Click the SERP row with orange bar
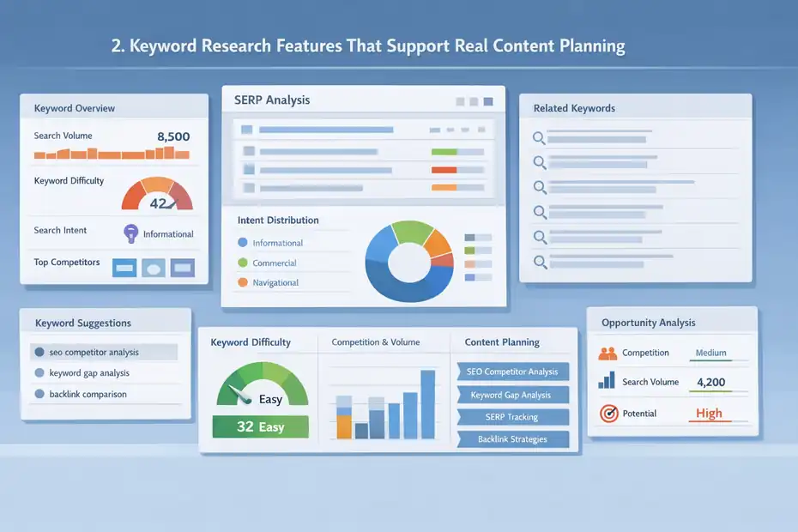 tap(363, 188)
